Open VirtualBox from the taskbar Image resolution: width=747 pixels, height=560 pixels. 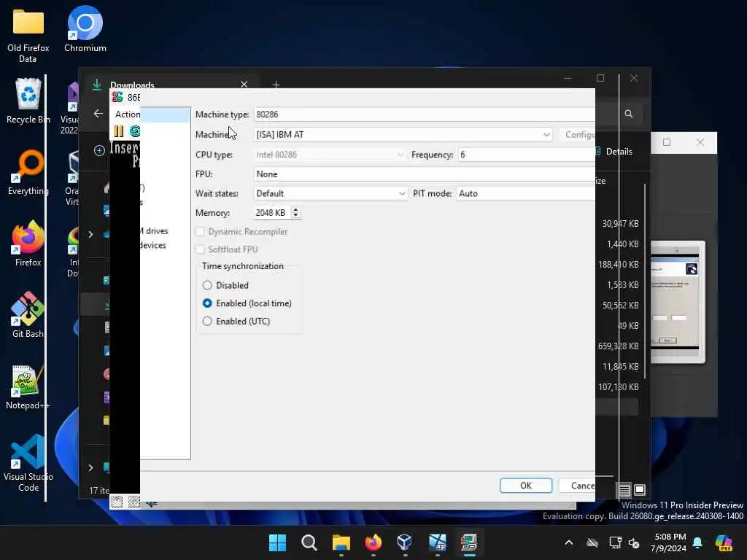click(405, 542)
